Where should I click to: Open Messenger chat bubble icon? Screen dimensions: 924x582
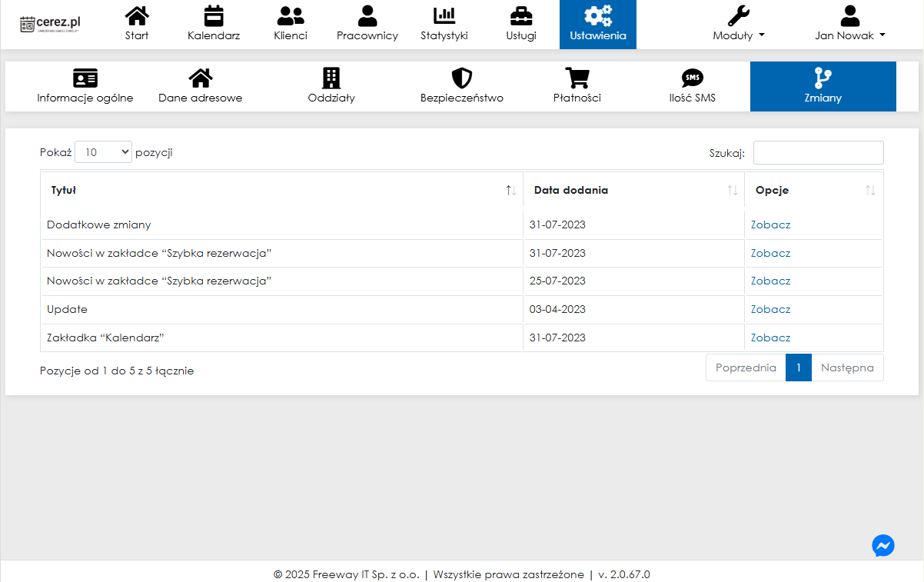pos(883,545)
